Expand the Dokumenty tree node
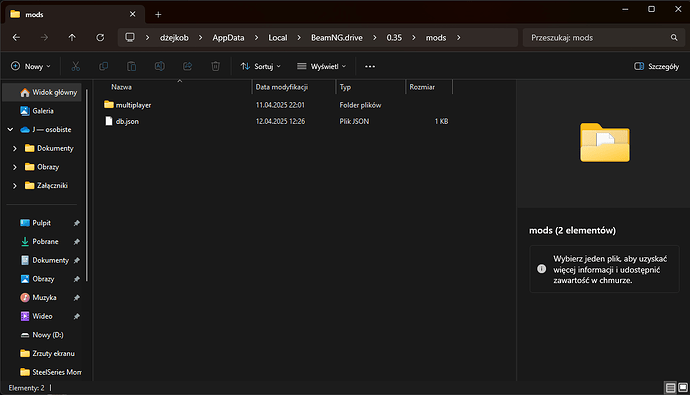This screenshot has height=395, width=690. click(x=15, y=149)
